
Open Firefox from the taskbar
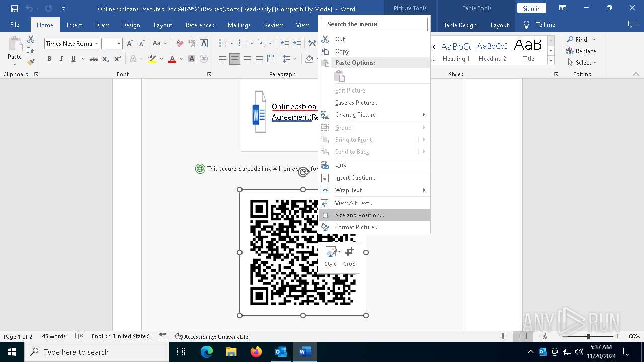pyautogui.click(x=256, y=352)
